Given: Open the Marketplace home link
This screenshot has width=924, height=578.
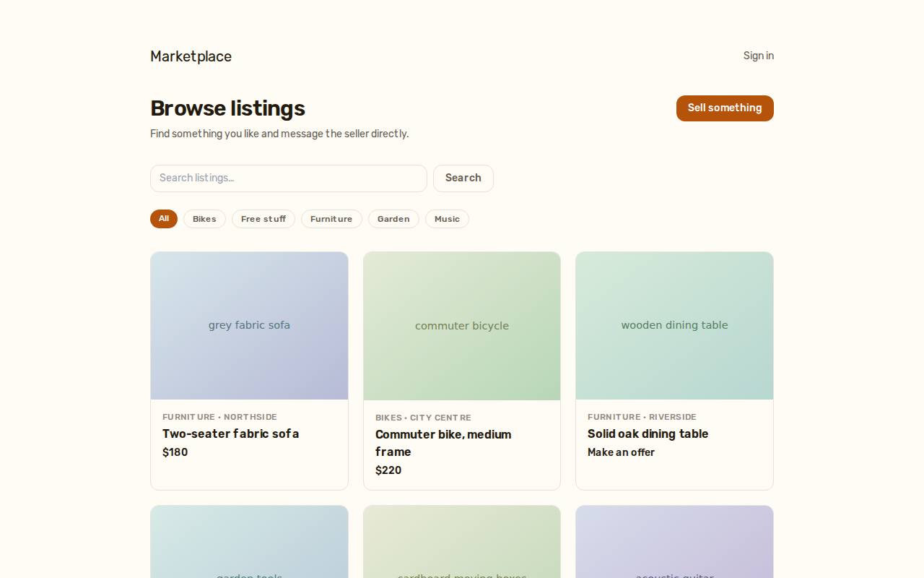Looking at the screenshot, I should pyautogui.click(x=191, y=56).
